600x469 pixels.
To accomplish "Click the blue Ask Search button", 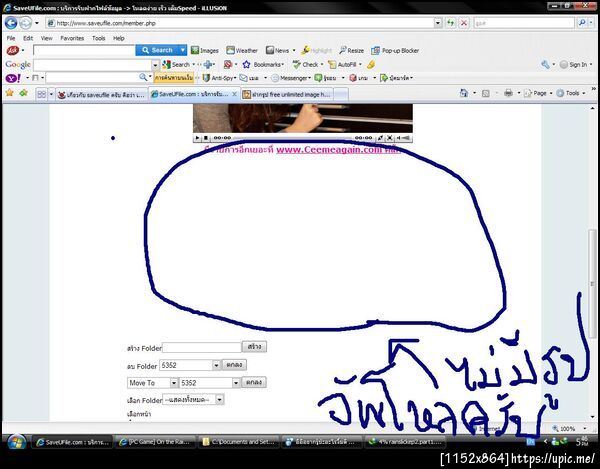I will [157, 50].
